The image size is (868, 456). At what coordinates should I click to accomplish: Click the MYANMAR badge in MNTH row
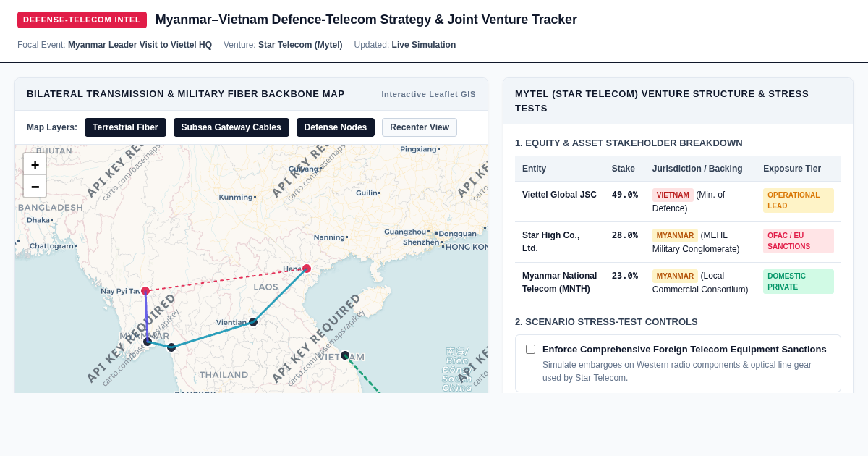[675, 276]
